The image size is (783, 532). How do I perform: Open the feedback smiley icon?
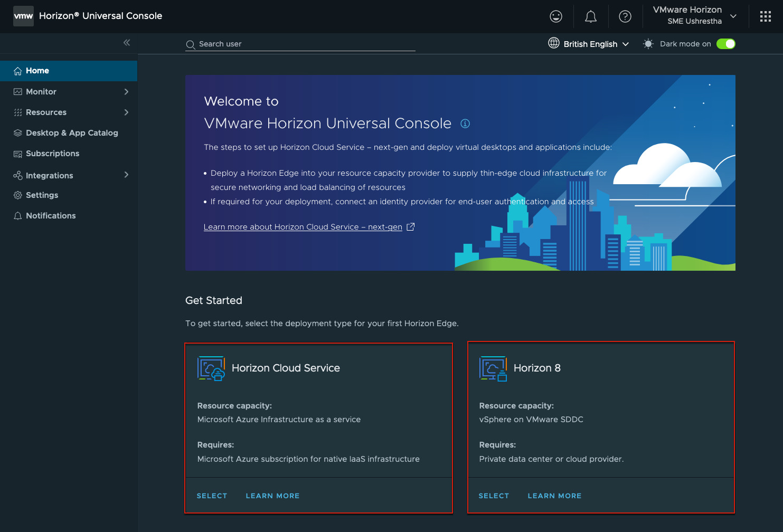(x=556, y=16)
